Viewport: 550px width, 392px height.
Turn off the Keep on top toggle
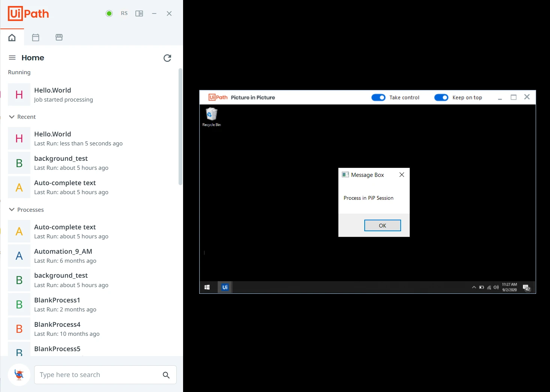tap(441, 97)
